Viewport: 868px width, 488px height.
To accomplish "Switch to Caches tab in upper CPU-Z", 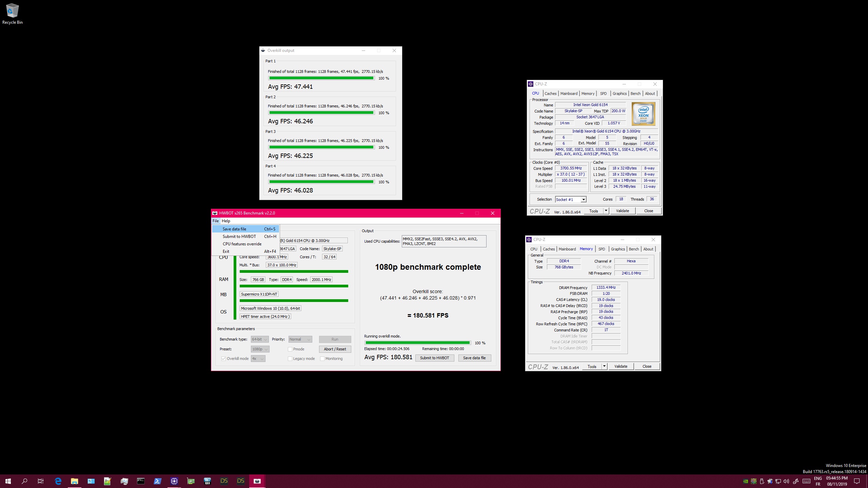I will coord(550,94).
